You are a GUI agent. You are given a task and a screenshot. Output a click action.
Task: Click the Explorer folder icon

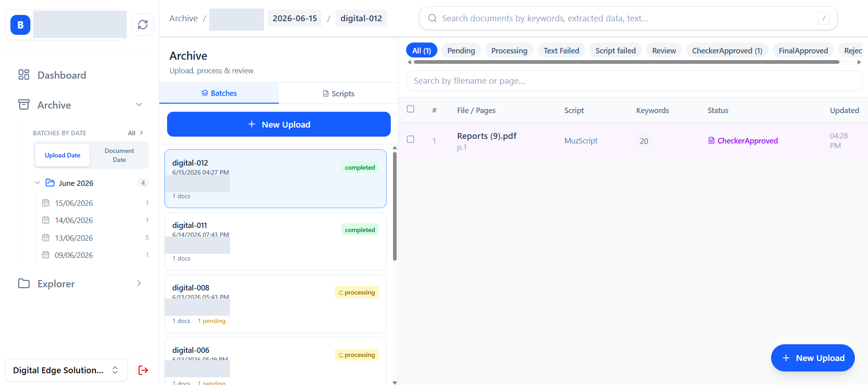pyautogui.click(x=24, y=283)
